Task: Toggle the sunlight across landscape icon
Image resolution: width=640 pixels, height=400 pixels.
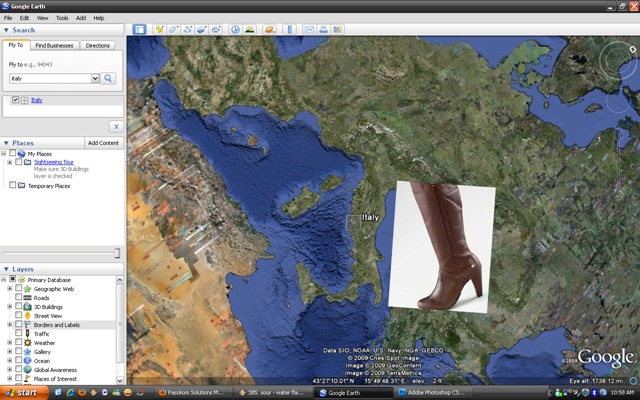Action: coord(249,29)
